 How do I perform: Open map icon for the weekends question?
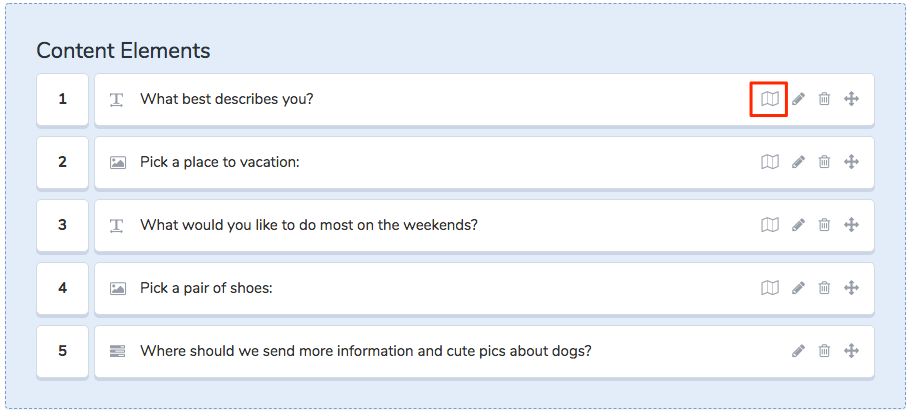tap(770, 225)
